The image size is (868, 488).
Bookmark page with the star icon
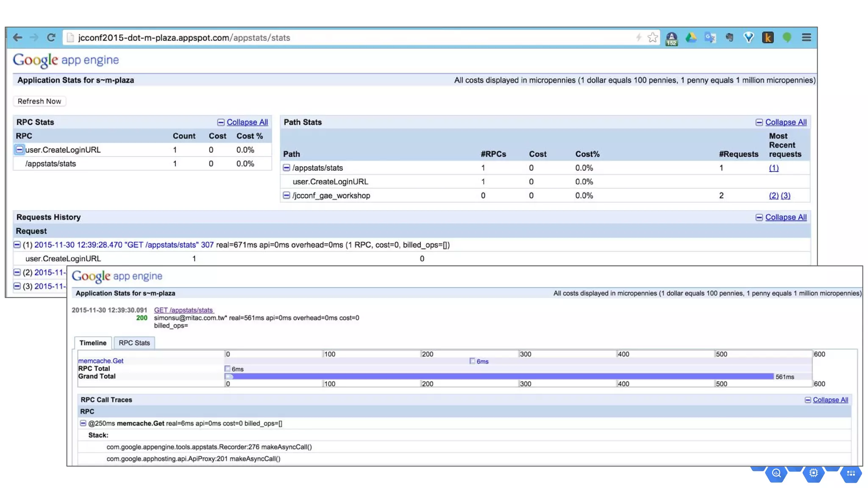(653, 38)
